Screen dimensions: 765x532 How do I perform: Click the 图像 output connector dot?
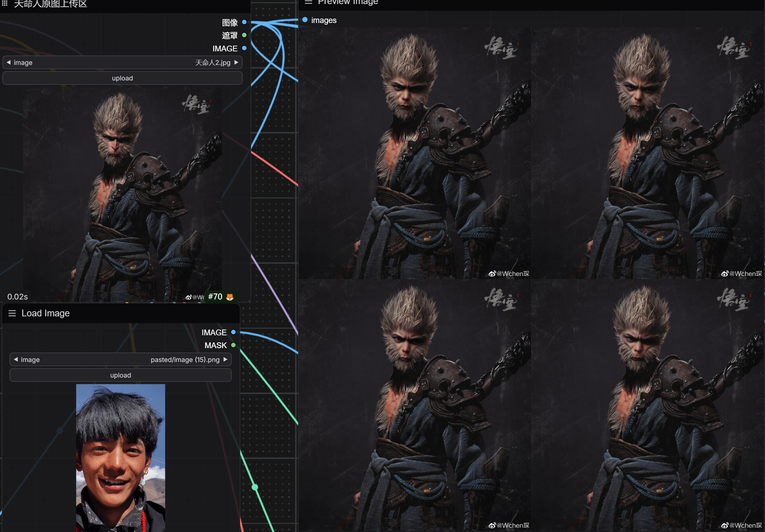[x=244, y=22]
